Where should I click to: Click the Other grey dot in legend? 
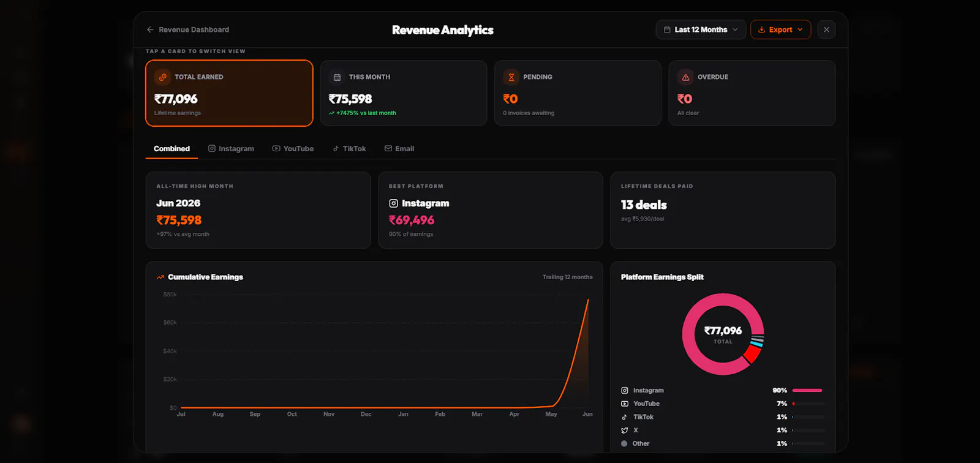[x=624, y=443]
